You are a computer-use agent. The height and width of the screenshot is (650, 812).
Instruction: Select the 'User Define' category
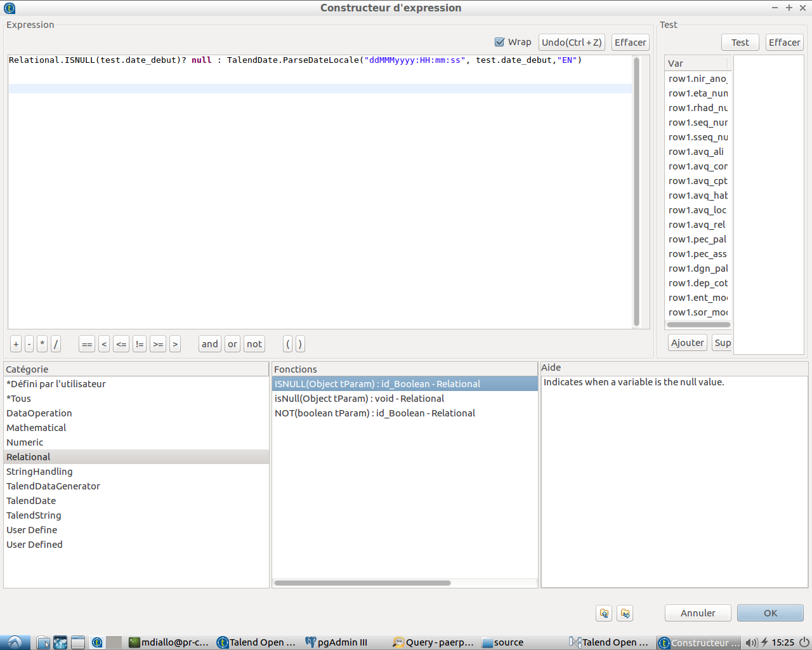(136, 530)
